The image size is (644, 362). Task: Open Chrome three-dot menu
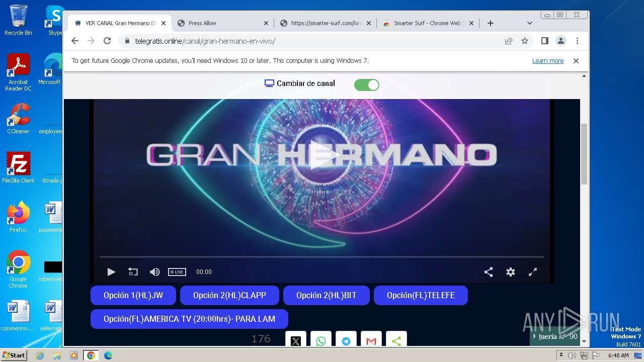(x=577, y=41)
